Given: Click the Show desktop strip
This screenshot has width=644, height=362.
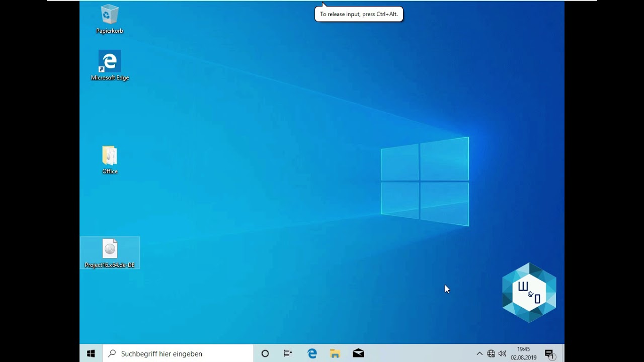Looking at the screenshot, I should pos(563,353).
